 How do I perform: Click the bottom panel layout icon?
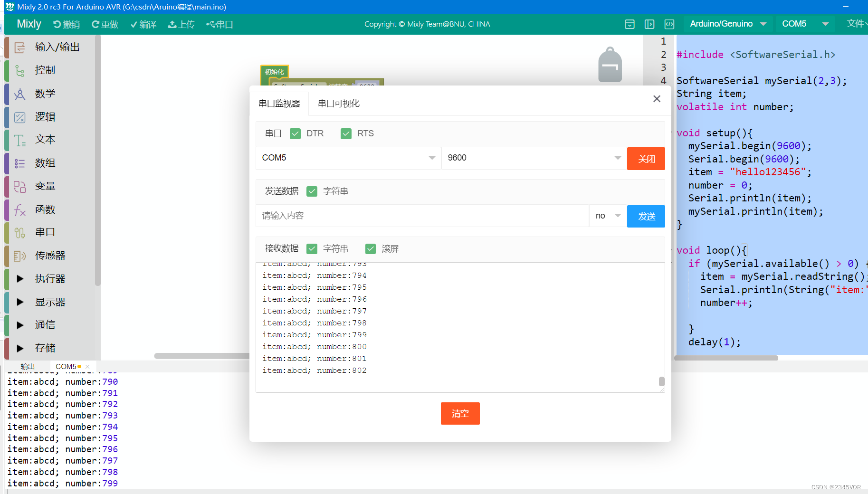tap(630, 24)
